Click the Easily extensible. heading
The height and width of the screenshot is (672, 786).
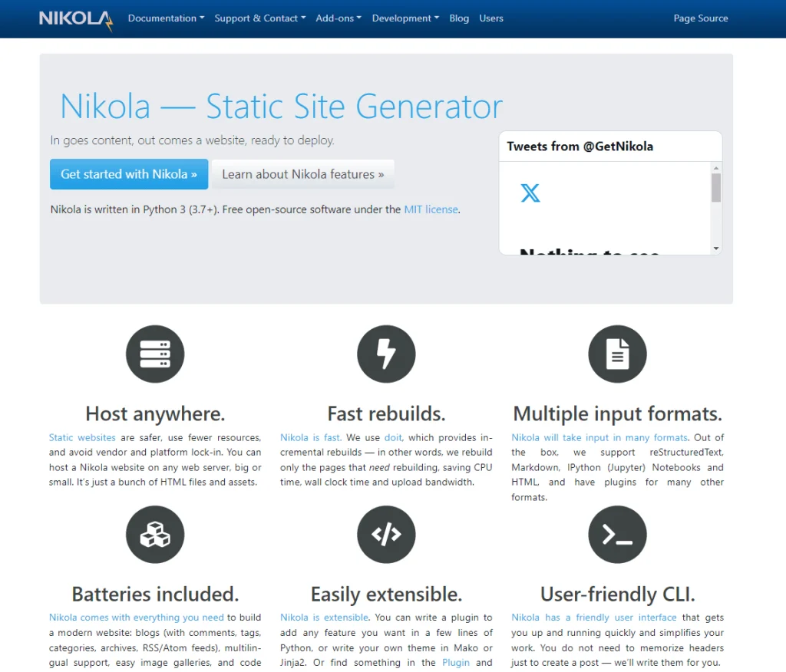tap(387, 595)
